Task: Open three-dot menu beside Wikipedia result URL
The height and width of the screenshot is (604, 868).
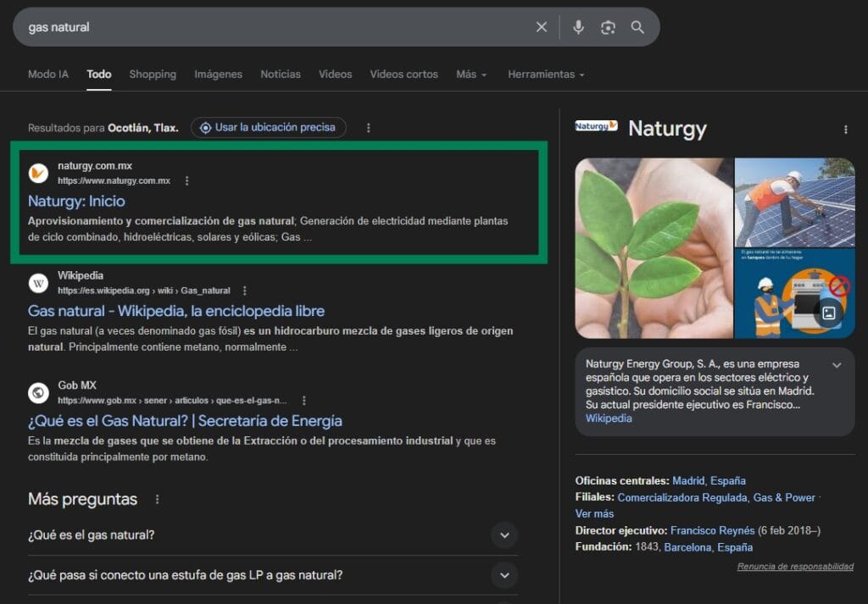Action: 245,291
